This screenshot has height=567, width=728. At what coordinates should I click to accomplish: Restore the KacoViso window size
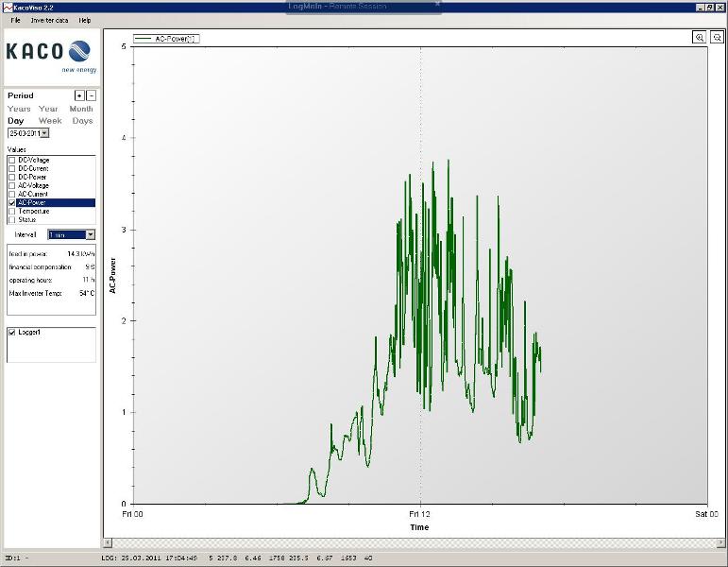(x=710, y=8)
